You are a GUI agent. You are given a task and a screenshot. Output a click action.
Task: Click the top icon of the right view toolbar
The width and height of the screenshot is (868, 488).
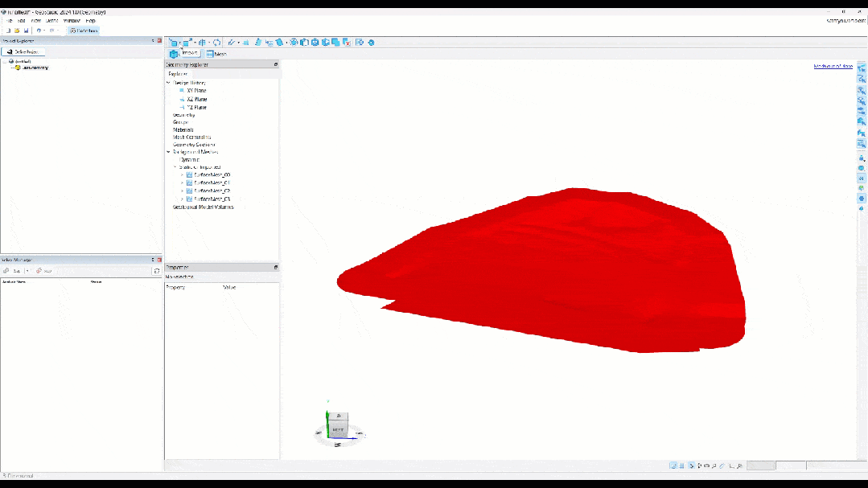[862, 69]
